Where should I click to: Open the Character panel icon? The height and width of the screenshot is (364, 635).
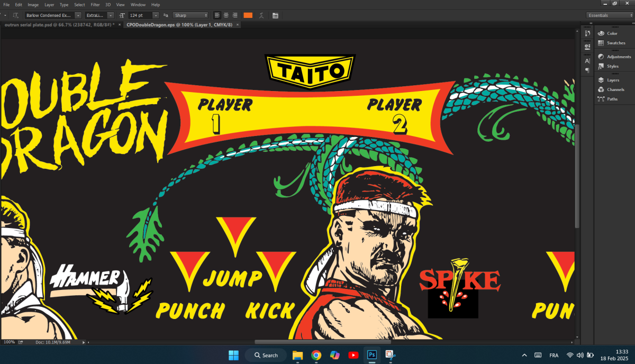587,61
